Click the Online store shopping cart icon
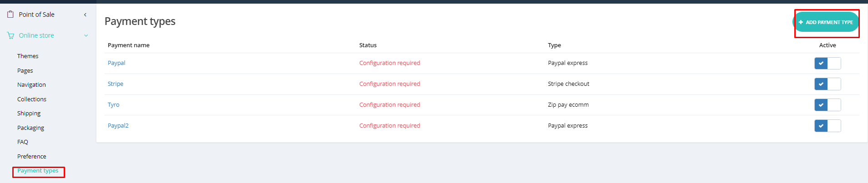The image size is (868, 183). [x=10, y=35]
